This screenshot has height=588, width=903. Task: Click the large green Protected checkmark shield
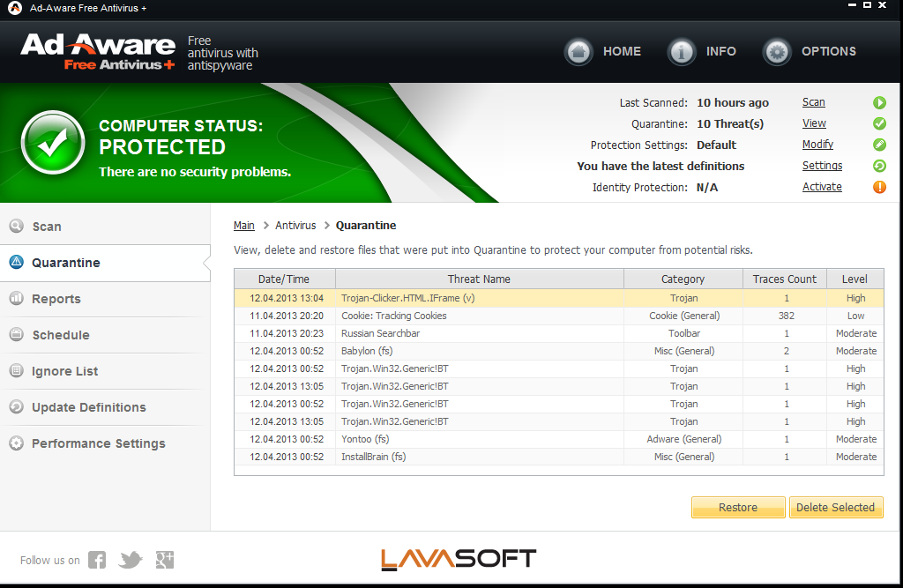53,143
